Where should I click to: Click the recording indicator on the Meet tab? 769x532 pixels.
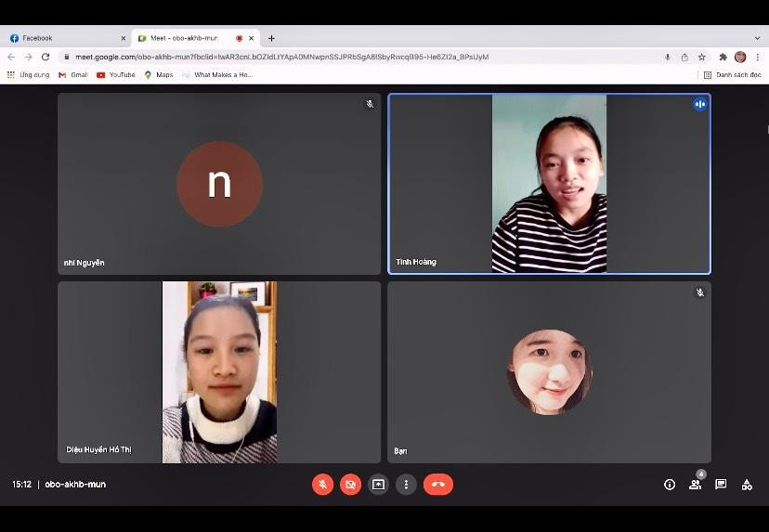point(240,38)
